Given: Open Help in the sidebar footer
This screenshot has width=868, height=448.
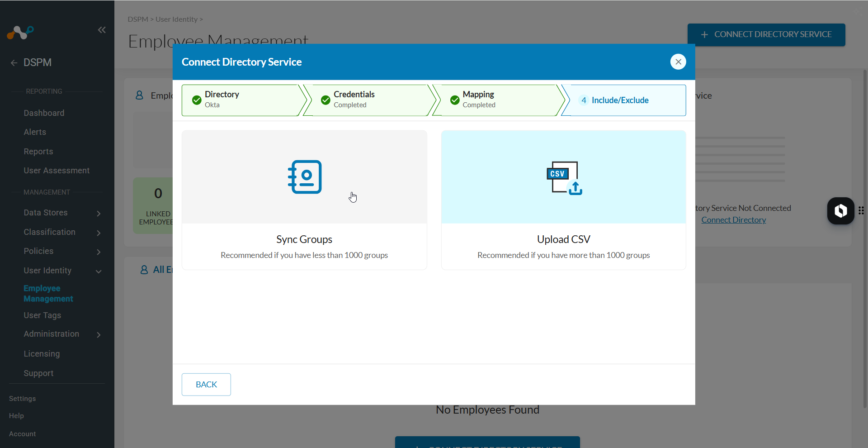Looking at the screenshot, I should tap(16, 416).
